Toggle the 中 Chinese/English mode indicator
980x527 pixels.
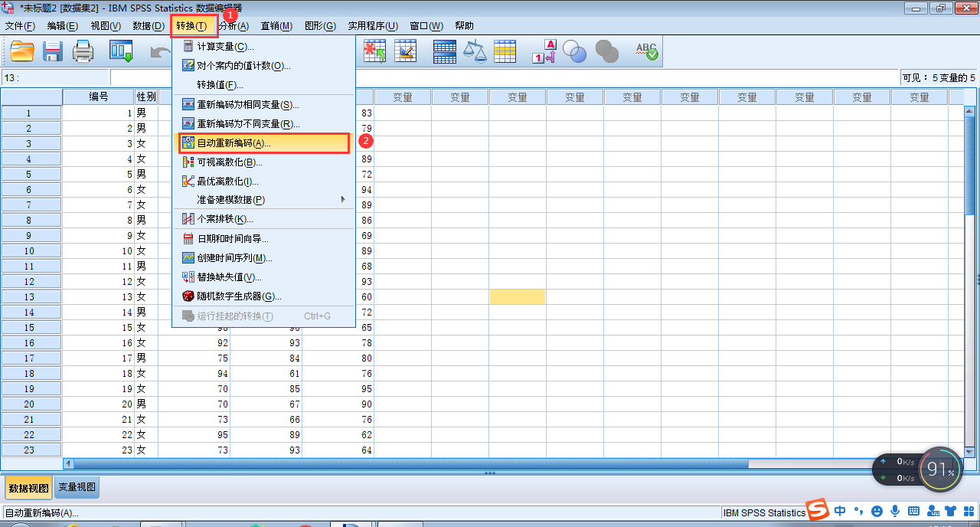tap(841, 510)
